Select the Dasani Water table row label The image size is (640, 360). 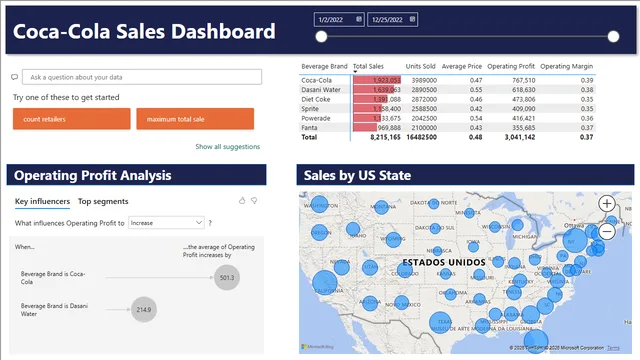321,90
